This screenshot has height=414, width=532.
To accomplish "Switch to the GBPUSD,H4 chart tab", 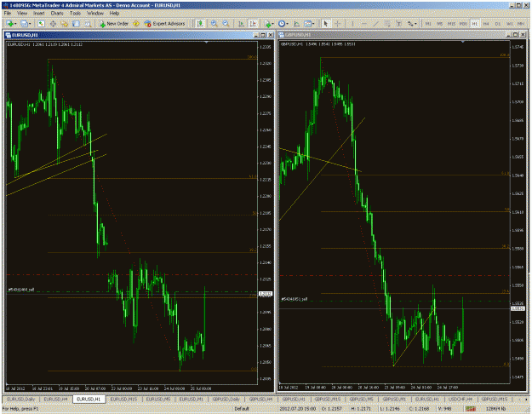I will (x=260, y=399).
